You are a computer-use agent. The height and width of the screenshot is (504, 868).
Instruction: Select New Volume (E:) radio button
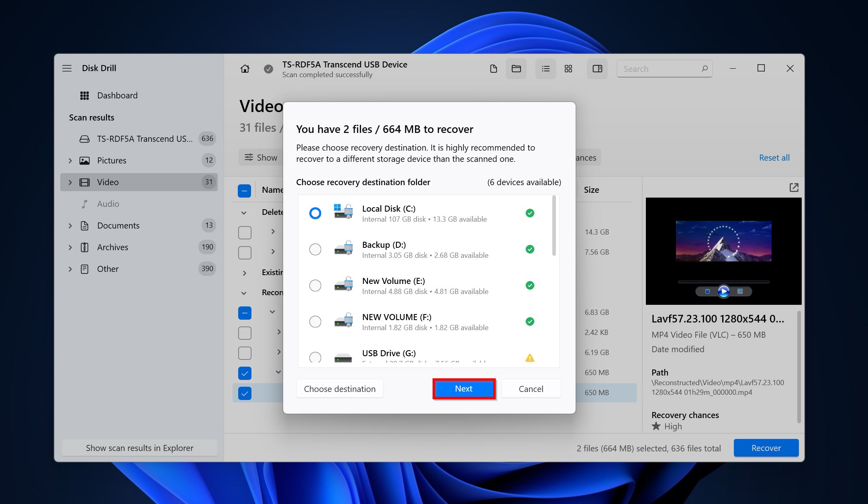click(315, 285)
